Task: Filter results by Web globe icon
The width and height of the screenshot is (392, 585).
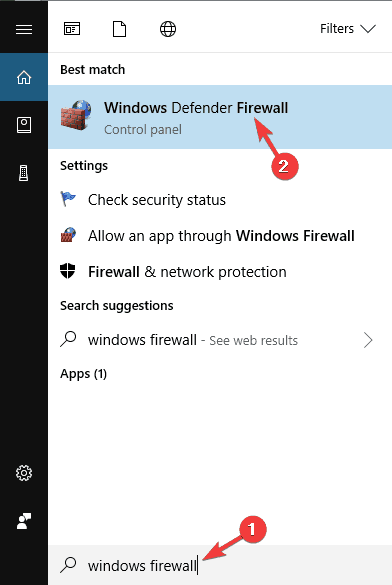Action: coord(168,29)
